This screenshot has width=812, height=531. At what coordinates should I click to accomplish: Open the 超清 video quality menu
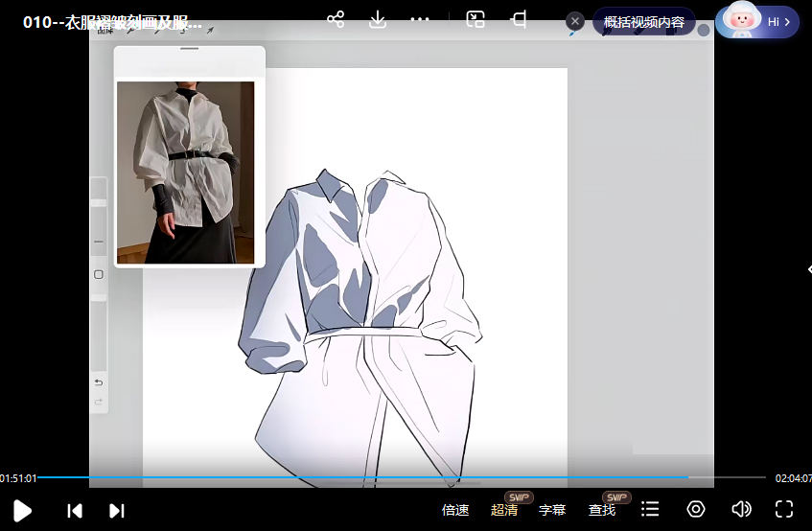pyautogui.click(x=504, y=510)
